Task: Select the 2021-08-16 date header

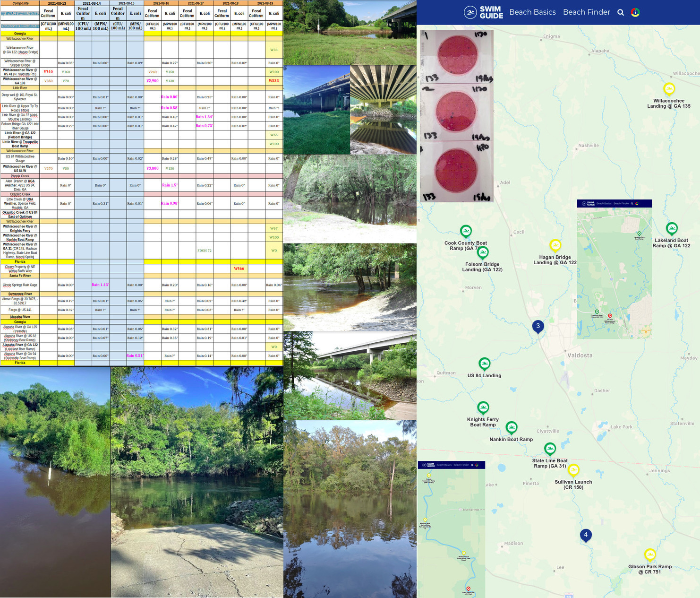Action: (x=161, y=3)
